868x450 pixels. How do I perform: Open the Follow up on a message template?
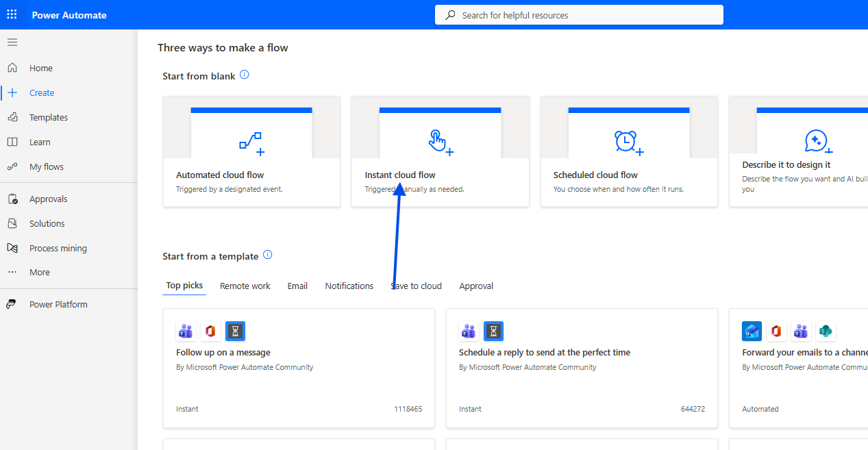(299, 368)
